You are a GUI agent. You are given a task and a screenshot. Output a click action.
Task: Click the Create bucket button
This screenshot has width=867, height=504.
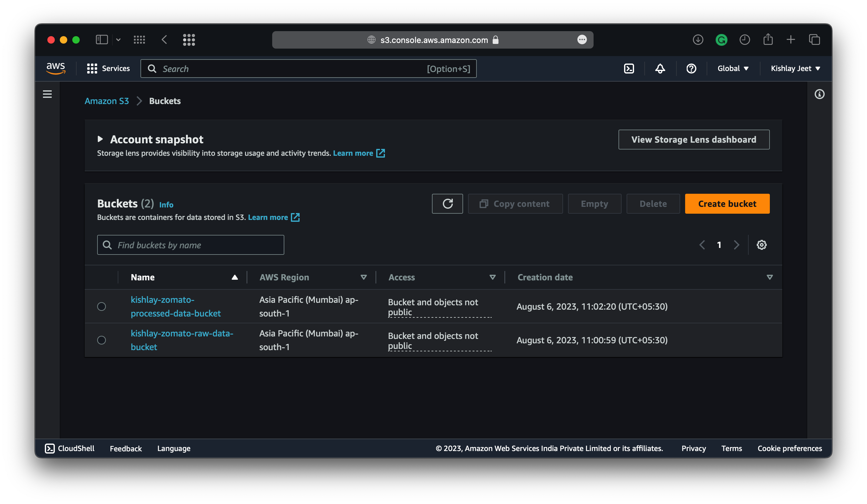point(727,203)
